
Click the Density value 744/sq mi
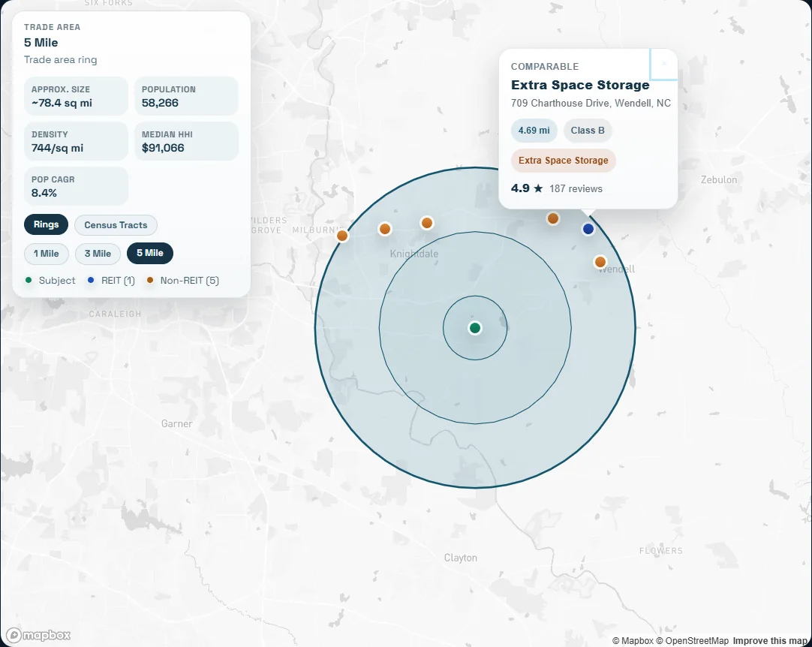point(57,148)
